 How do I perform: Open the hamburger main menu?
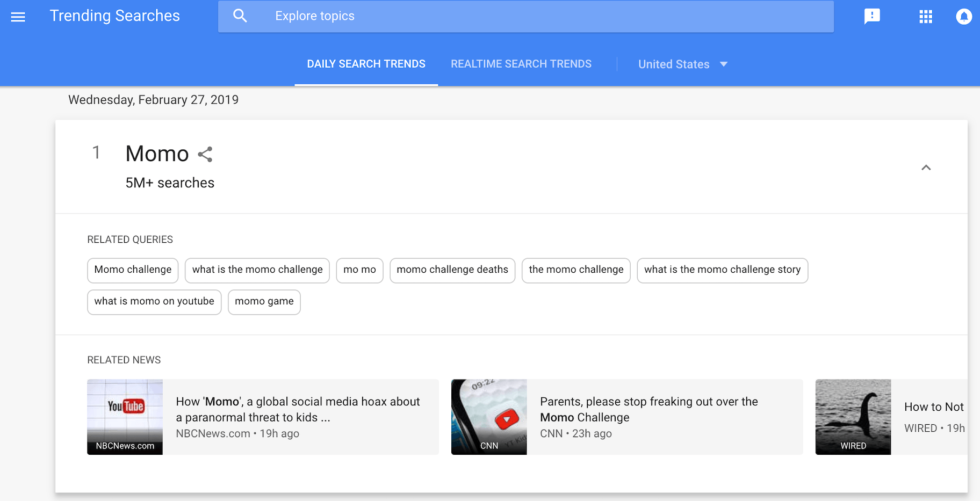[18, 17]
